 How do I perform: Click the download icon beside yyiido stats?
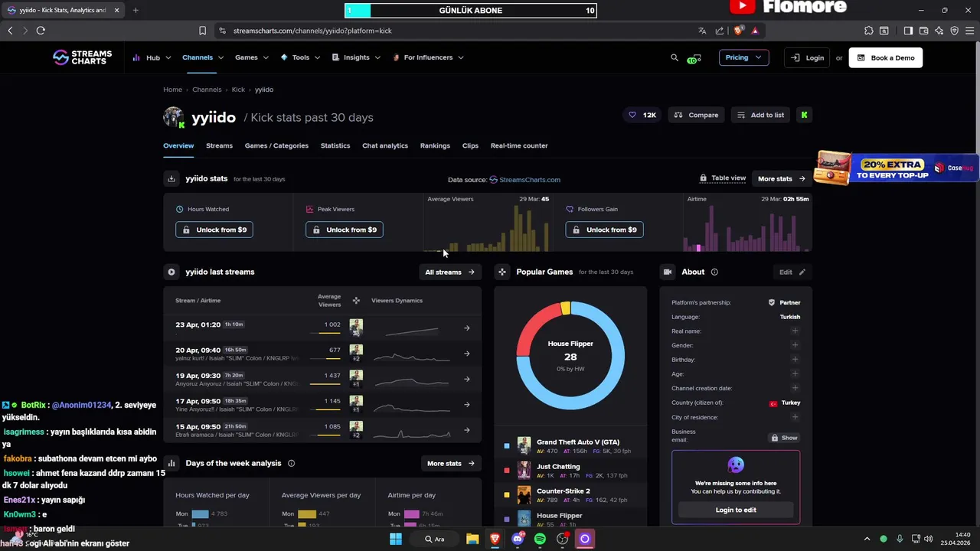[171, 178]
